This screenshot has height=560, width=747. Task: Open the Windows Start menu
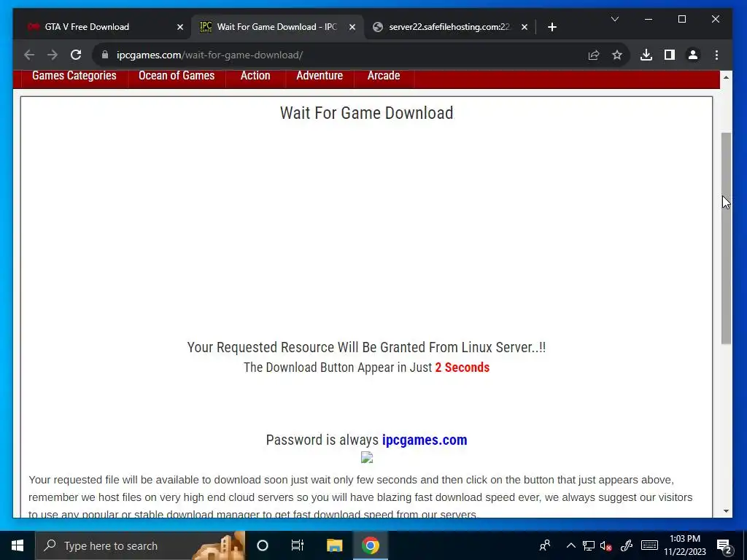coord(18,545)
